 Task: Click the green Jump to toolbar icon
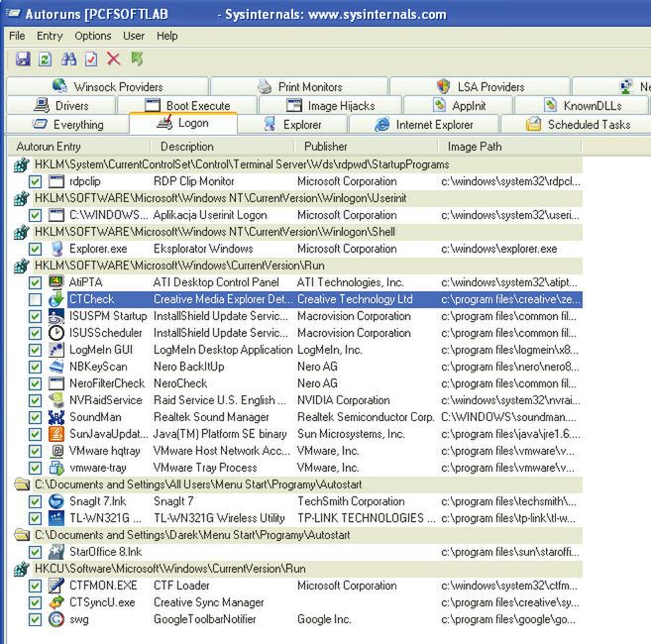[x=137, y=59]
